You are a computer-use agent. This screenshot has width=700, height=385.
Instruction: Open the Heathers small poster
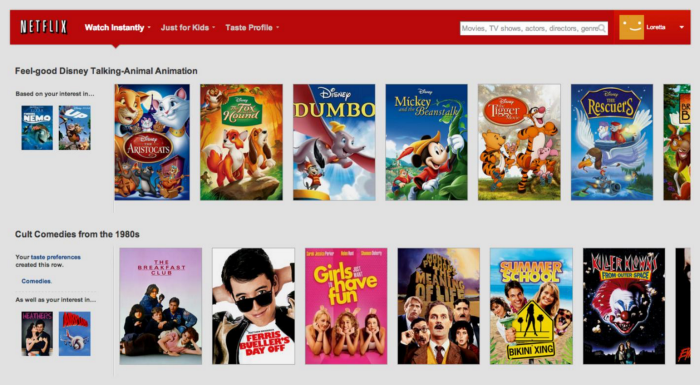coord(37,334)
